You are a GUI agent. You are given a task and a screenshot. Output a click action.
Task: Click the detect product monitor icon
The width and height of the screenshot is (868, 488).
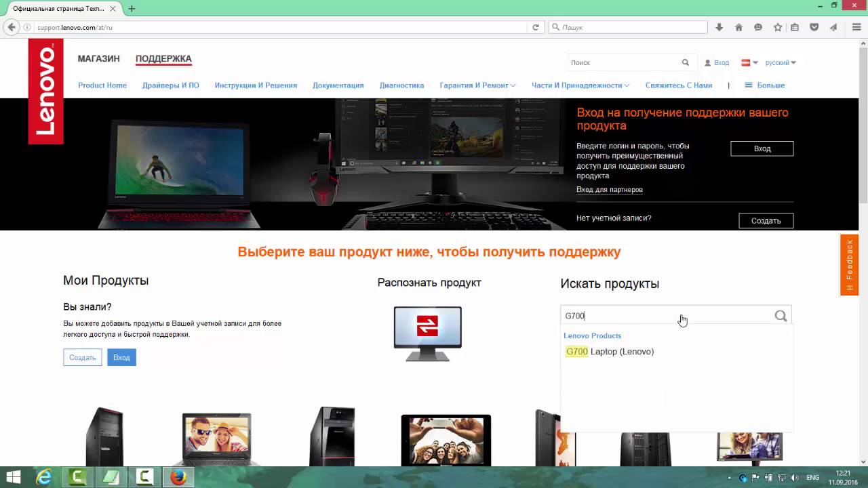click(428, 333)
